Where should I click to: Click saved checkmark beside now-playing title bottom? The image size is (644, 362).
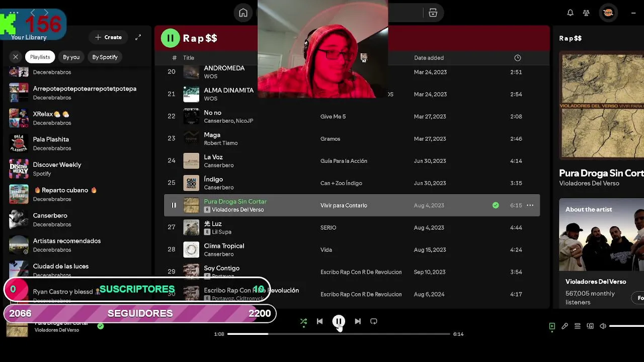point(101,326)
